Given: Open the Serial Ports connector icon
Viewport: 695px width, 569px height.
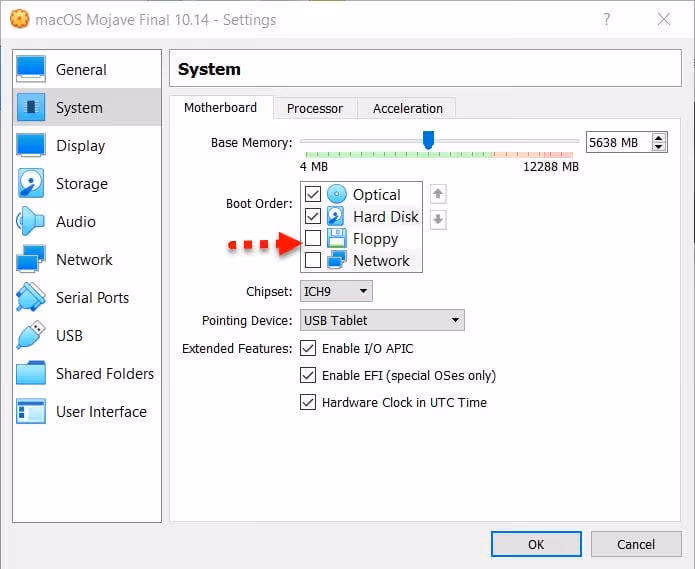Looking at the screenshot, I should click(x=31, y=297).
